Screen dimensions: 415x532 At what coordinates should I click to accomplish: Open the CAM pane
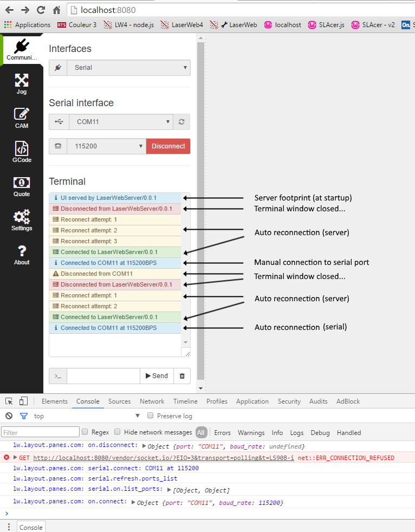22,118
